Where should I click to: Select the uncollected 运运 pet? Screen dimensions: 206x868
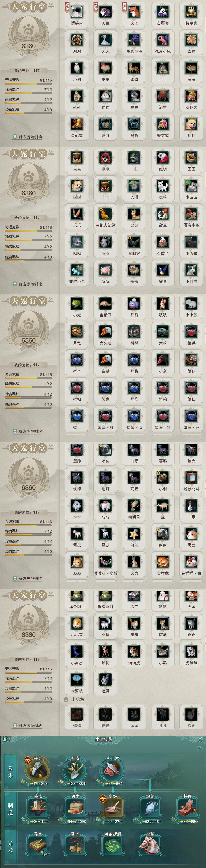click(77, 714)
